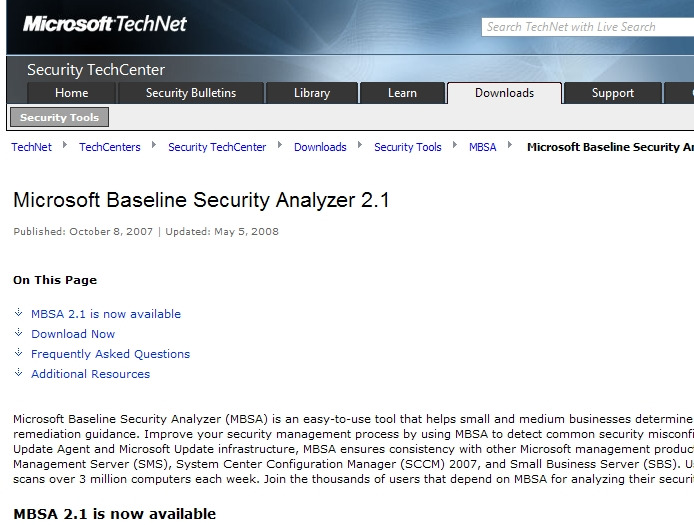Click the Microsoft Baseline Security Analyzer 2.1 heading
Image resolution: width=694 pixels, height=525 pixels.
(201, 200)
